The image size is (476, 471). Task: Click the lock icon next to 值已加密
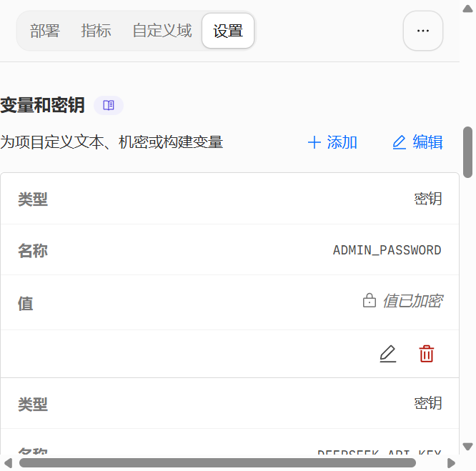click(x=369, y=300)
